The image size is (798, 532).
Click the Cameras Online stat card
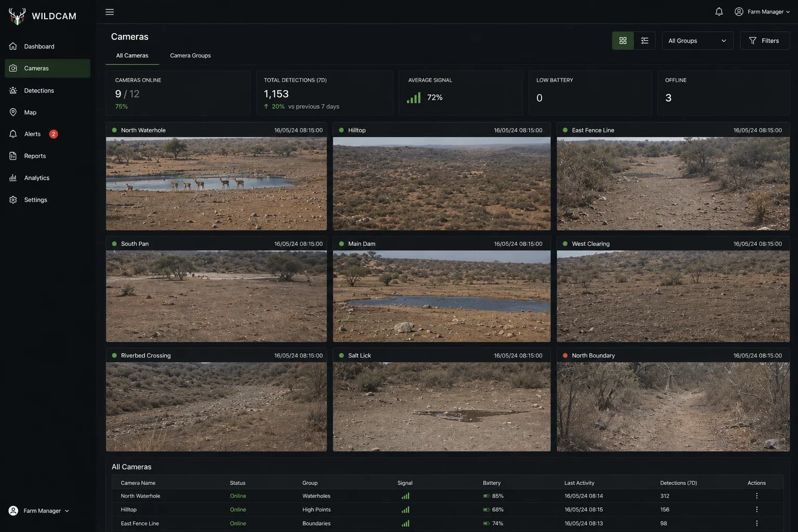178,93
